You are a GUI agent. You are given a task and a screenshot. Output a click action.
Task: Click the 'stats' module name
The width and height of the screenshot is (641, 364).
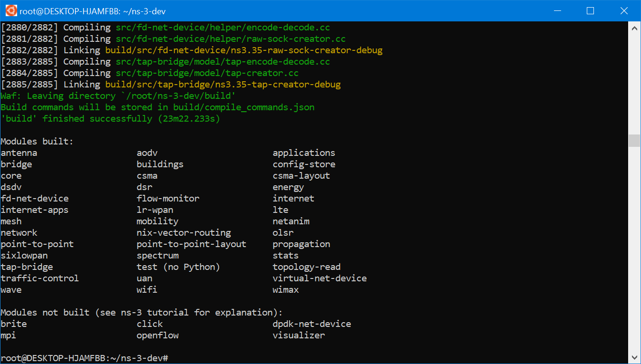point(286,256)
